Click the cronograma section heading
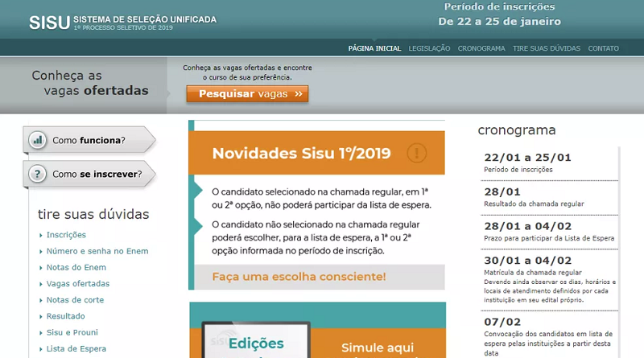The image size is (644, 358). pyautogui.click(x=517, y=130)
